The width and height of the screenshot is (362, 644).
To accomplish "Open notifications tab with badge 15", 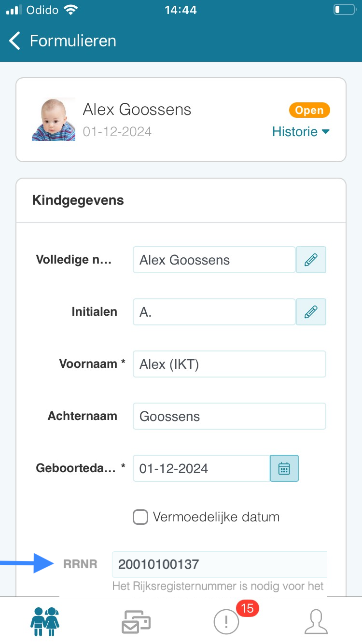I will 227,622.
